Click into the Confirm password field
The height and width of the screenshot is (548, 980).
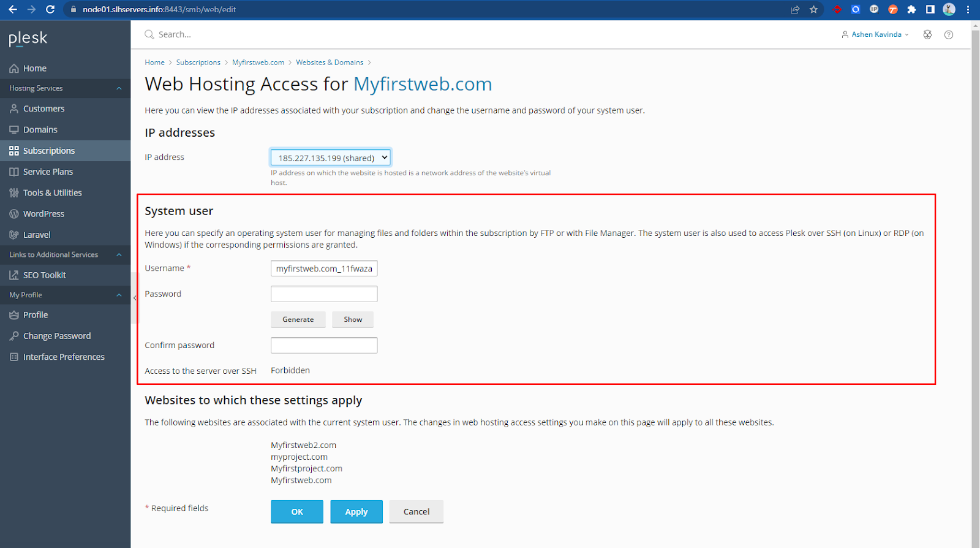pyautogui.click(x=324, y=345)
